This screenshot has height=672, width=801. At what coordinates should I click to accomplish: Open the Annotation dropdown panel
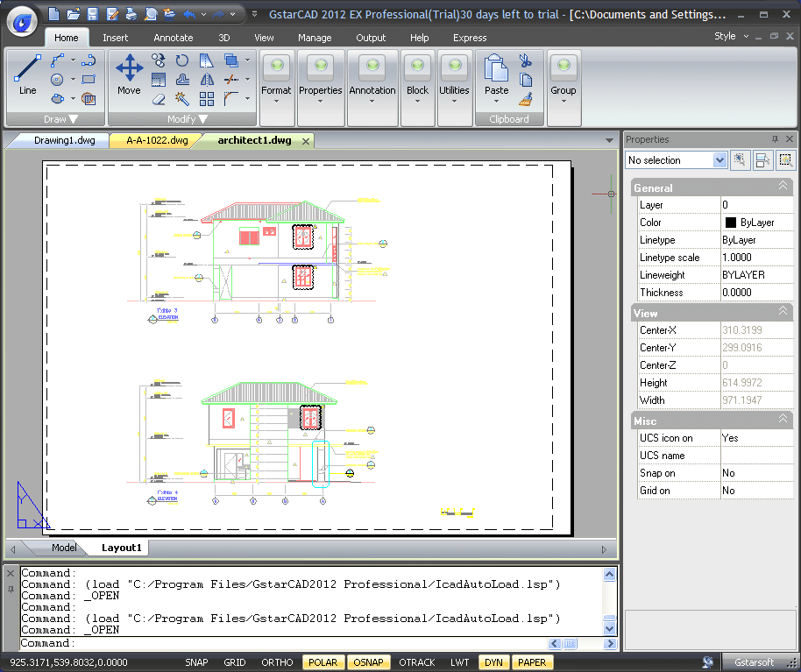[x=372, y=88]
